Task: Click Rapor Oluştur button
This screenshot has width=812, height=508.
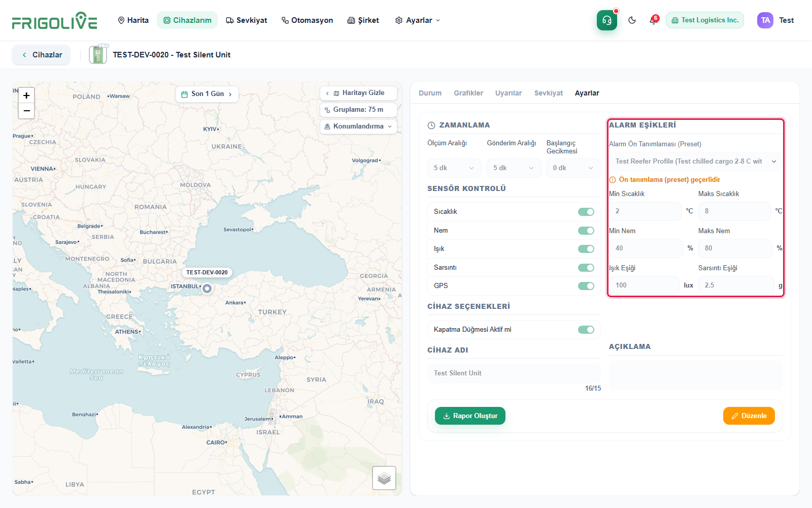Action: tap(470, 416)
